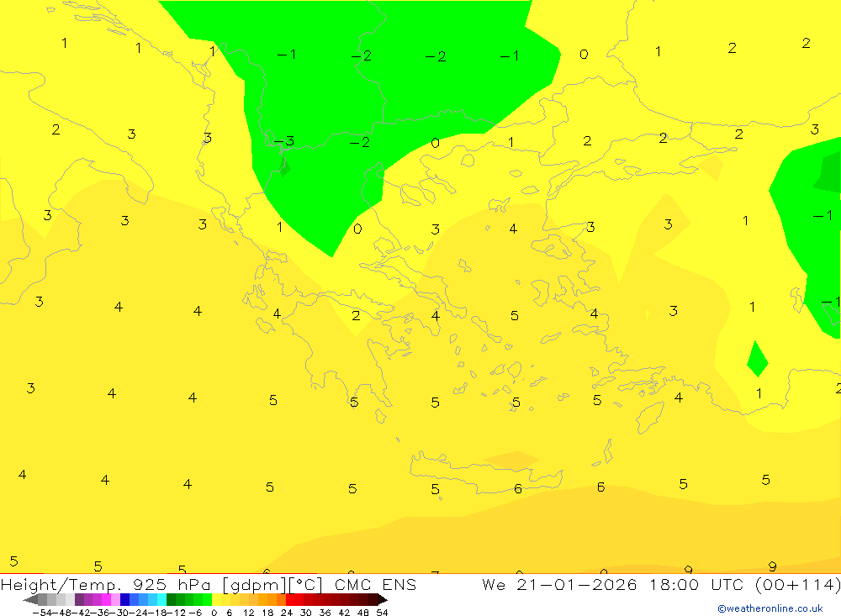Pick the bright green legend swatch
This screenshot has height=616, width=841.
tap(207, 600)
